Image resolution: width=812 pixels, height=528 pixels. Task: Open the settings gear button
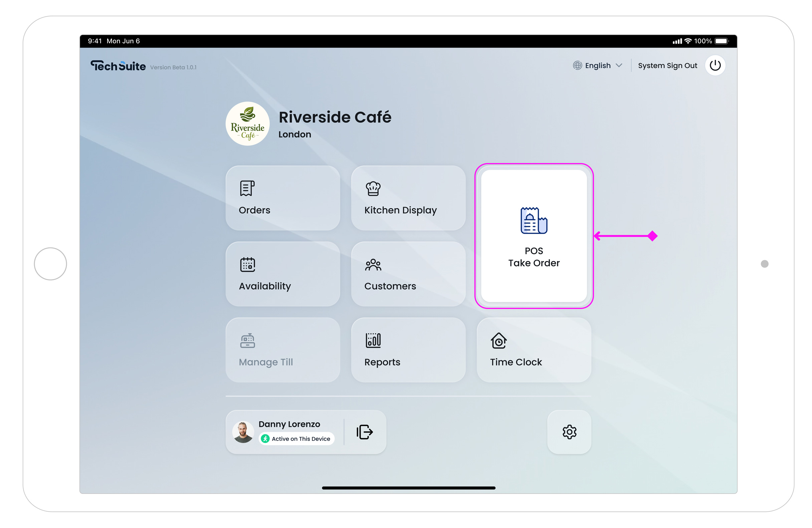coord(569,432)
